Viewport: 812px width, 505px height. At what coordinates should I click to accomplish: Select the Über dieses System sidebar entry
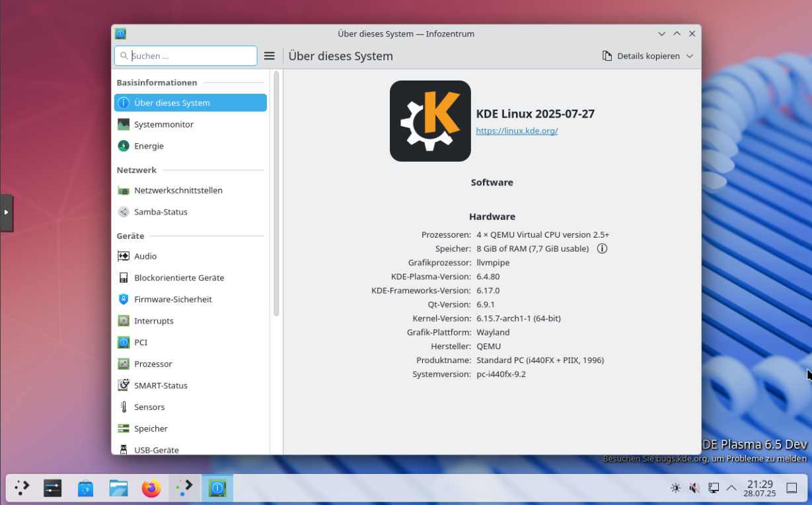pos(190,102)
